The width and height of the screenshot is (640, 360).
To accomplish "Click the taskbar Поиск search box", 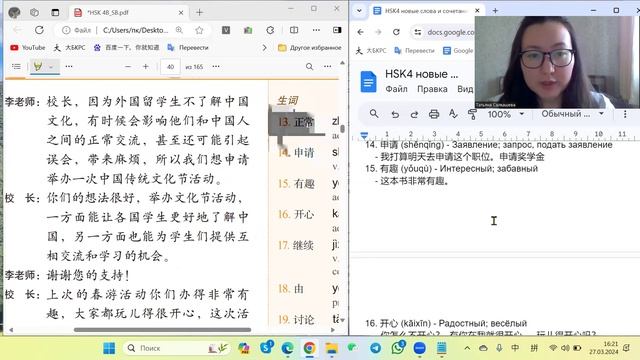I will [x=176, y=348].
